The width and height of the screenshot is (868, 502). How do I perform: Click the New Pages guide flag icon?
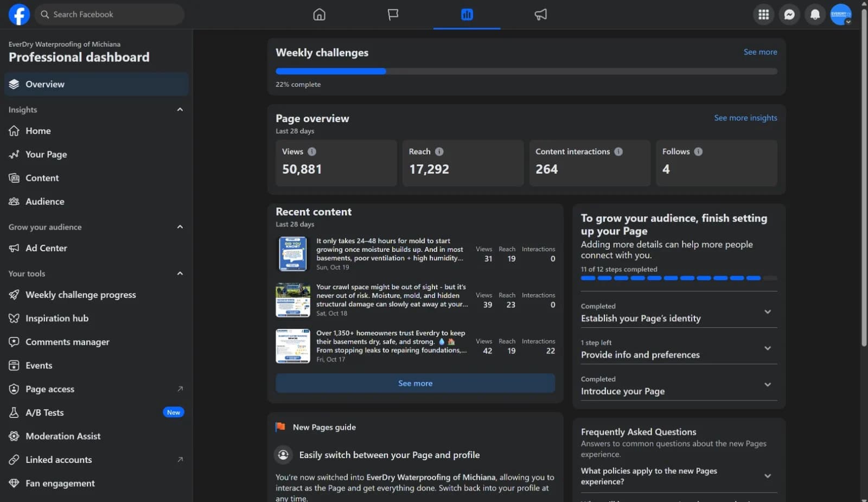[280, 427]
